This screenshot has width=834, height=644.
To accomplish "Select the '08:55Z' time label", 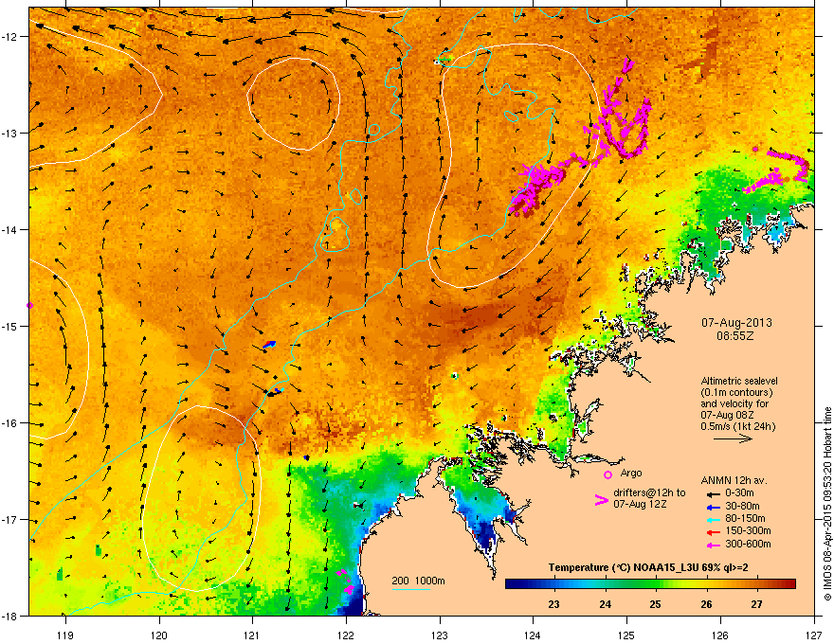I will click(x=735, y=336).
